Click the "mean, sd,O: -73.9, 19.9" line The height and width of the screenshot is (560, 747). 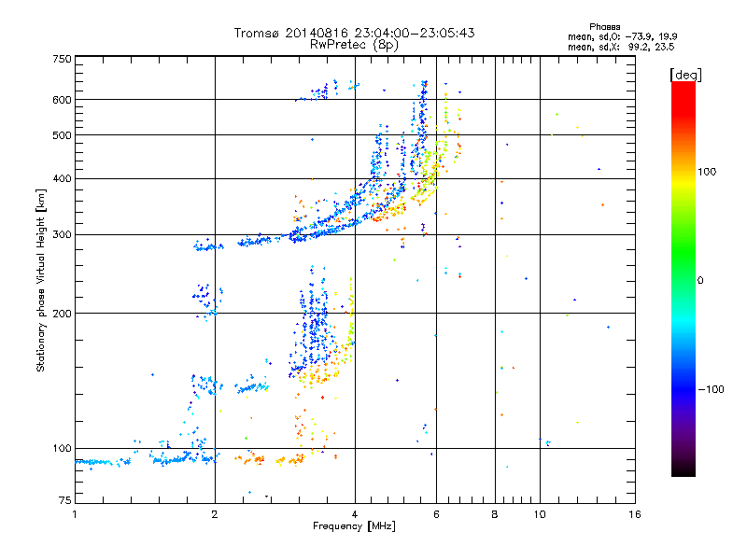(622, 36)
